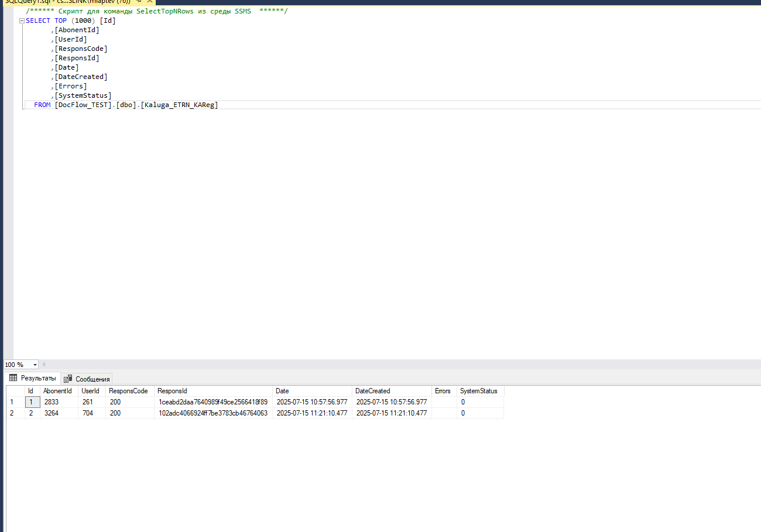Image resolution: width=761 pixels, height=532 pixels.
Task: Click the DateCreated column header in results
Action: click(392, 391)
